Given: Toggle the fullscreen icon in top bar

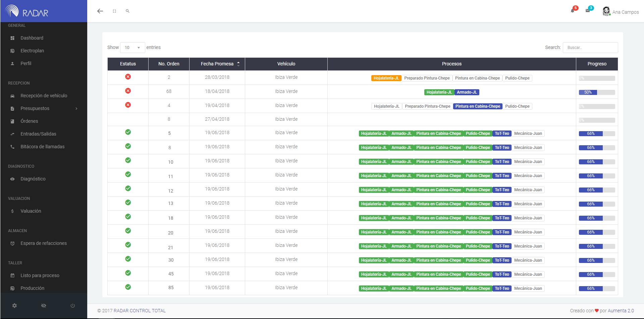Looking at the screenshot, I should tap(114, 11).
